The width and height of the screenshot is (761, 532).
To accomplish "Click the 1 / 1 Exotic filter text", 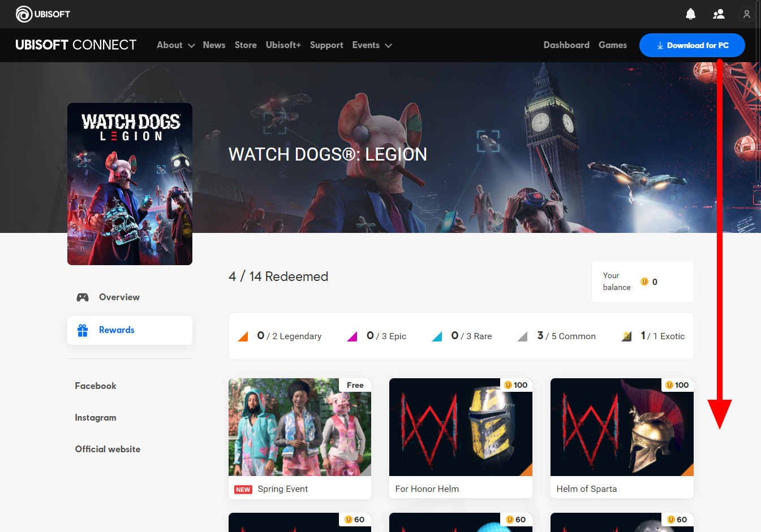I will click(663, 336).
